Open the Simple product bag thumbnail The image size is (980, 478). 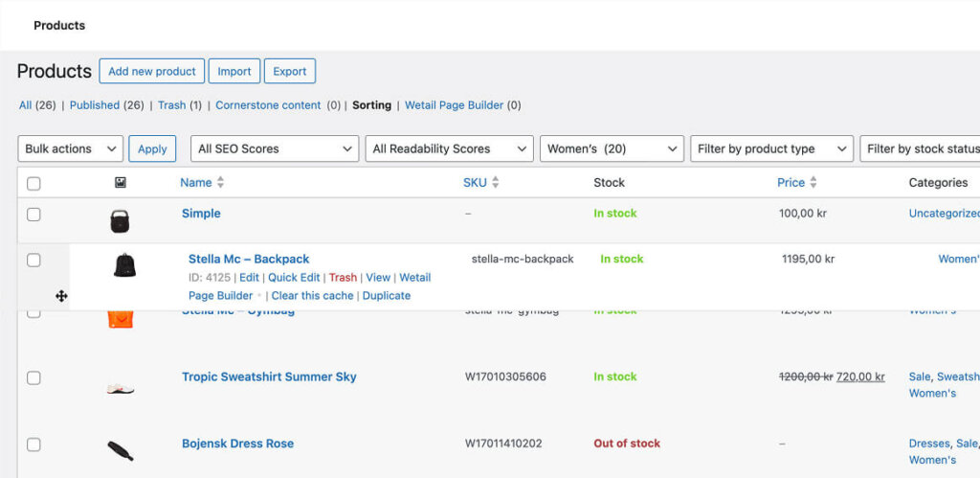pos(120,221)
